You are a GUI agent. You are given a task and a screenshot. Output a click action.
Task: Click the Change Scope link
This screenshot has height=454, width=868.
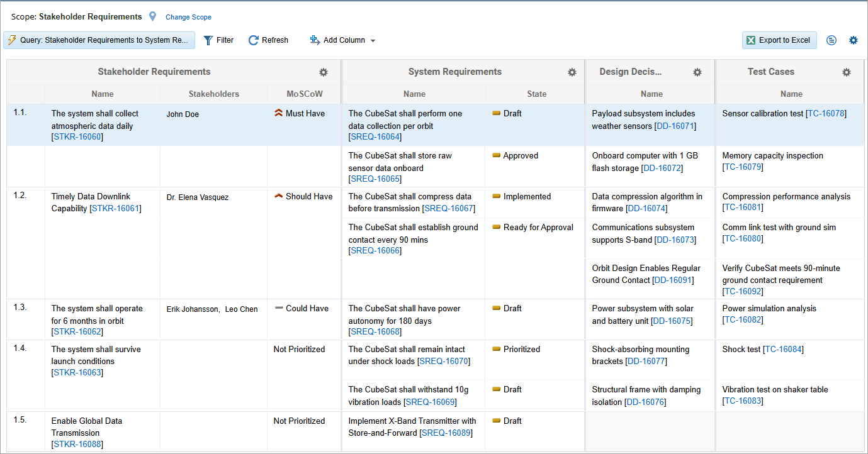[x=188, y=18]
